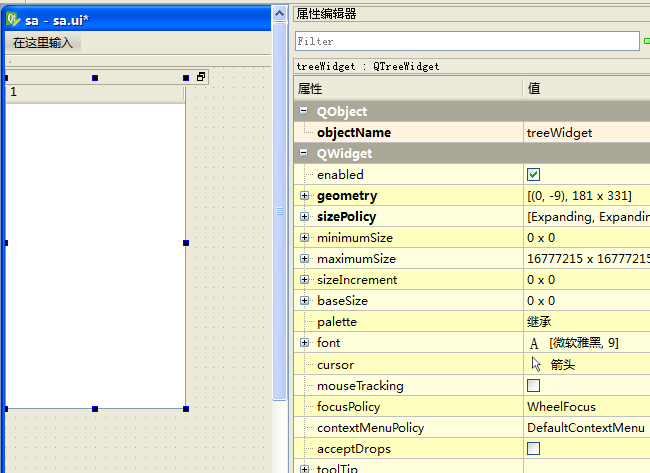Expand the geometry property
Image resolution: width=650 pixels, height=473 pixels.
[304, 196]
